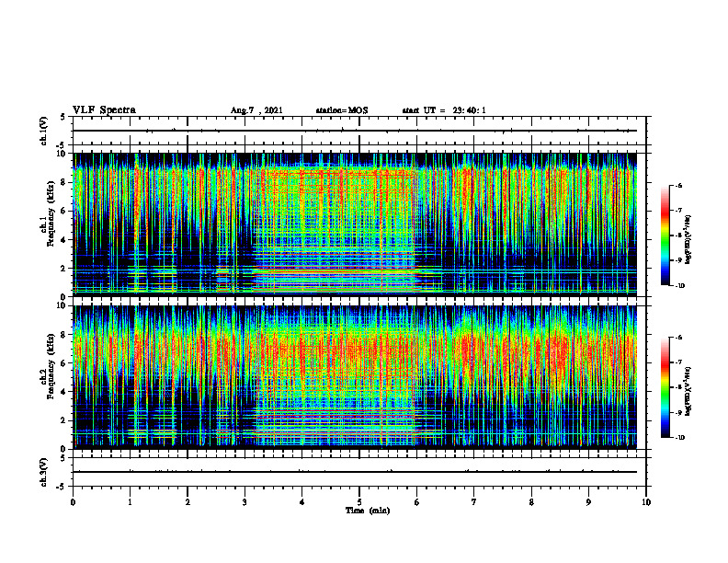Click the time axis tick label "6"
The image size is (728, 563).
pos(417,502)
